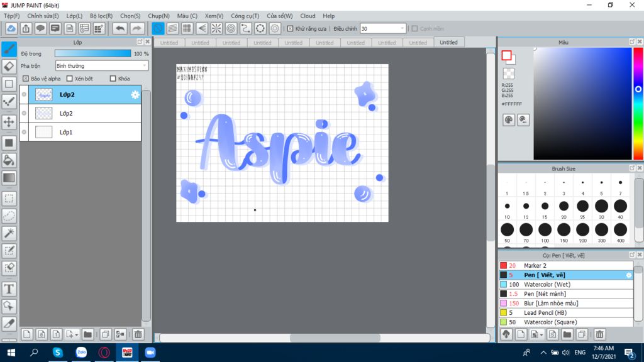The image size is (644, 362).
Task: Select the Brush tool in left toolbar
Action: point(9,49)
